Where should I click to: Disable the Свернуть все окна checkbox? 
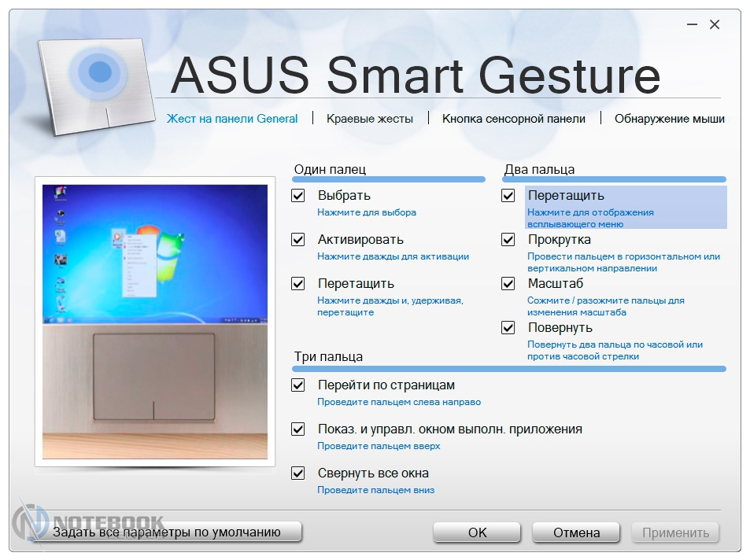298,473
